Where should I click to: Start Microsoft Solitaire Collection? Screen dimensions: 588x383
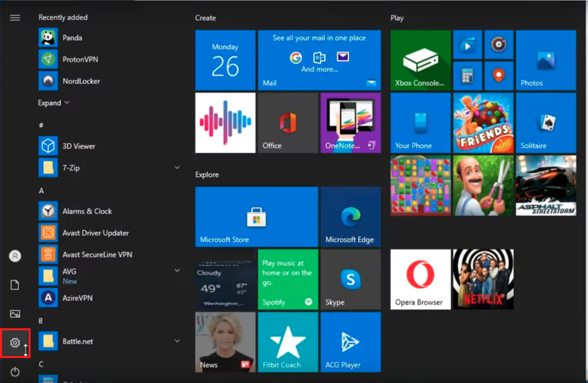(x=546, y=123)
